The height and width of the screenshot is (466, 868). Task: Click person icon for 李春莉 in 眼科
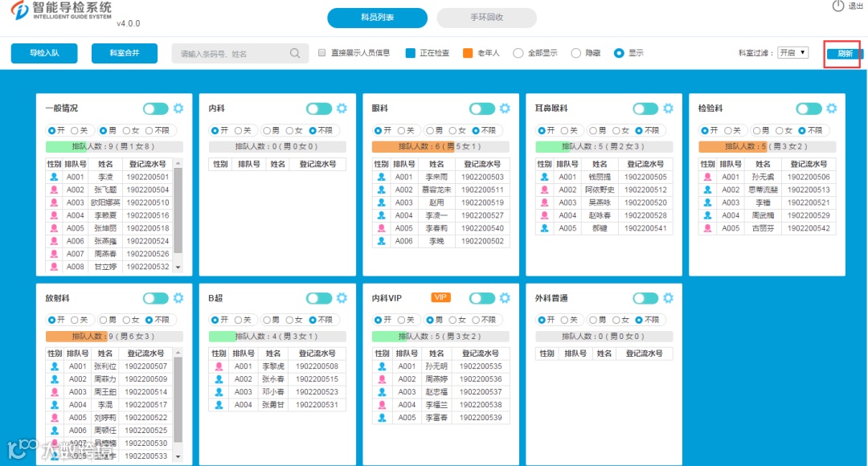point(382,228)
